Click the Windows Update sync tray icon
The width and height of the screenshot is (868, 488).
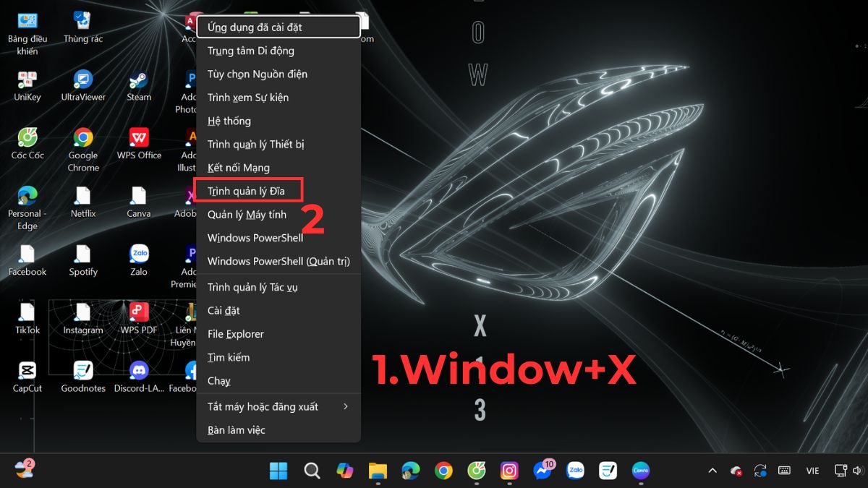pyautogui.click(x=760, y=471)
